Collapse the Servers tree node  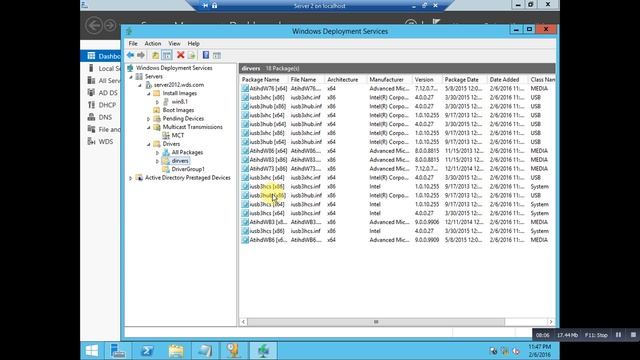[131, 77]
